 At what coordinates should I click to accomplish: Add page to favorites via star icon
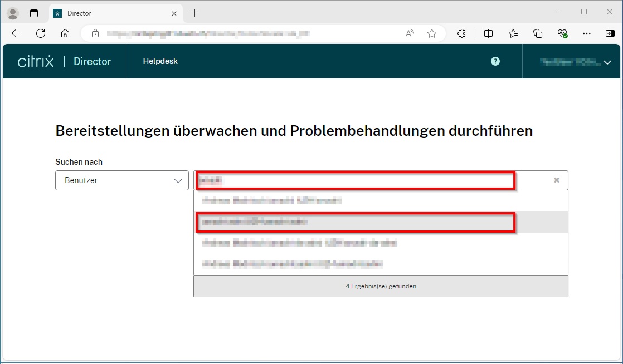[x=431, y=33]
